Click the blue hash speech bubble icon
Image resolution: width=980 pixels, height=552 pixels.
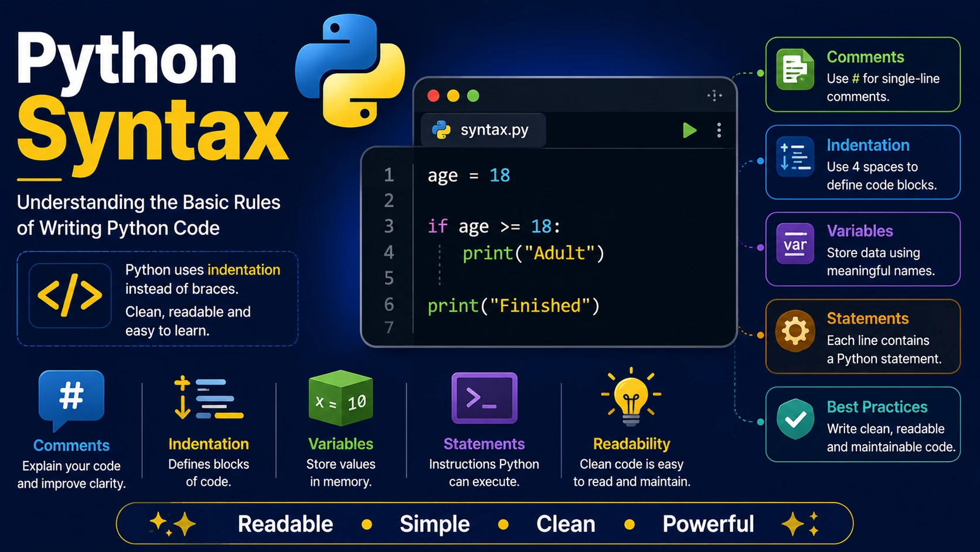(x=71, y=399)
